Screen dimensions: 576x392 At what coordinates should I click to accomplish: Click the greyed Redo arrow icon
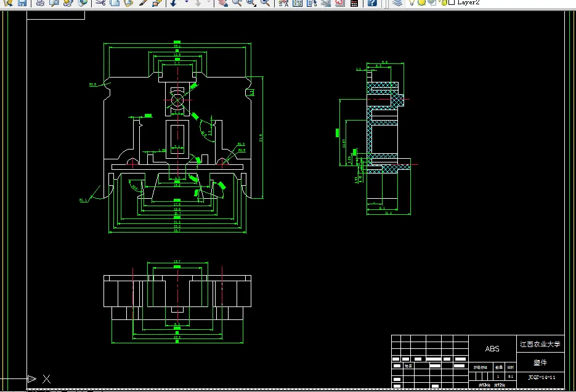tap(198, 2)
